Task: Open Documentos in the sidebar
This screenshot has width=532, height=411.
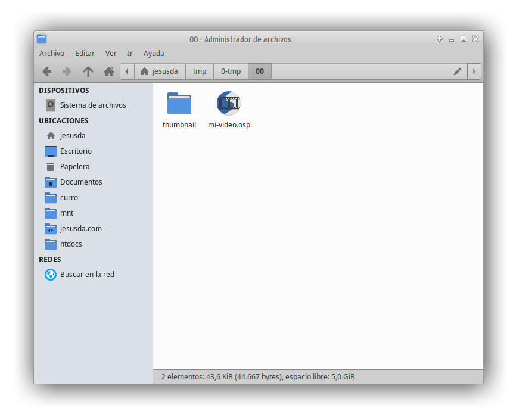Action: coord(81,182)
